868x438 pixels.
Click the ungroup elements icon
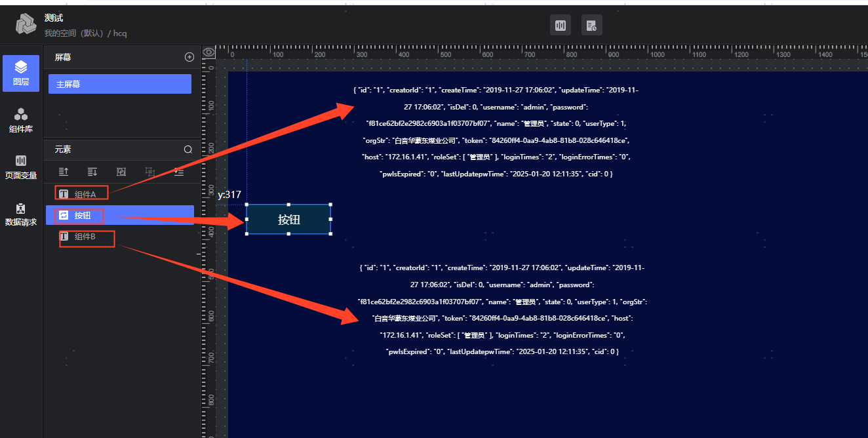tap(150, 172)
